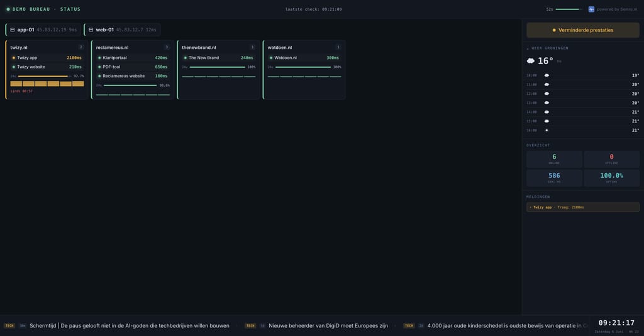The image size is (644, 336).
Task: Open the Twizy app Traag alert
Action: click(x=583, y=207)
